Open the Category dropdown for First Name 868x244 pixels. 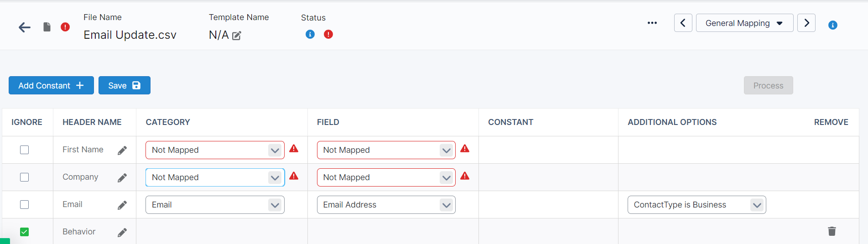(x=215, y=150)
